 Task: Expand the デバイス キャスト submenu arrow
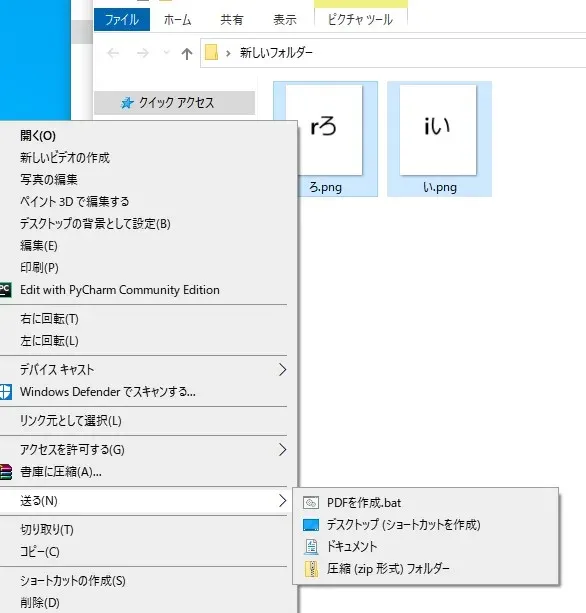[282, 369]
